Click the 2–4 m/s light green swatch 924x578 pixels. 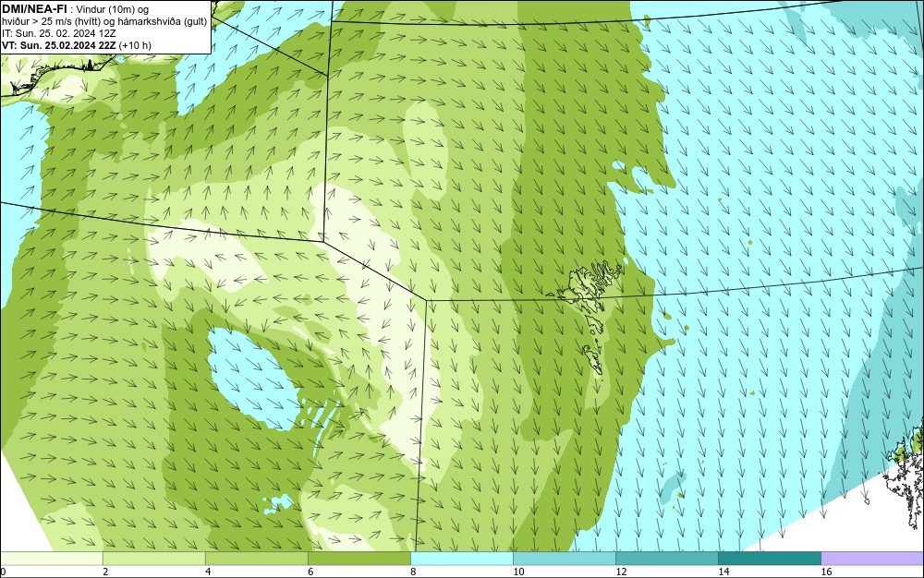click(x=153, y=558)
